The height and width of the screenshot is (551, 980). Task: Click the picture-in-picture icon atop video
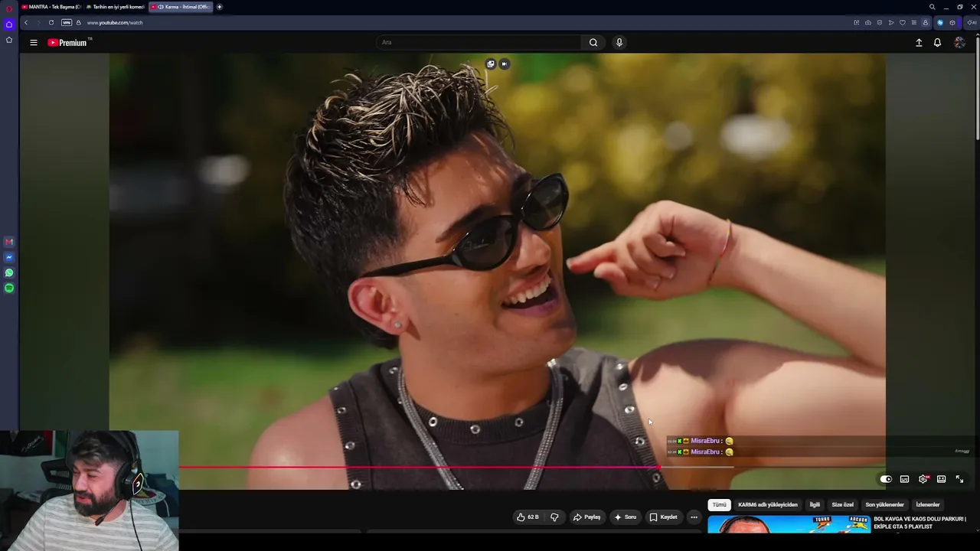coord(491,64)
